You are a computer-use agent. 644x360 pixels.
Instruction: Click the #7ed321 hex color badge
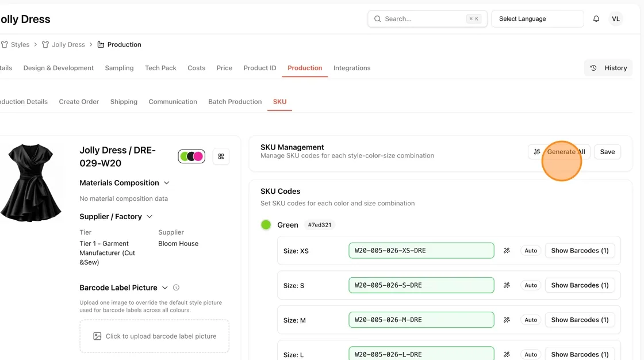320,225
